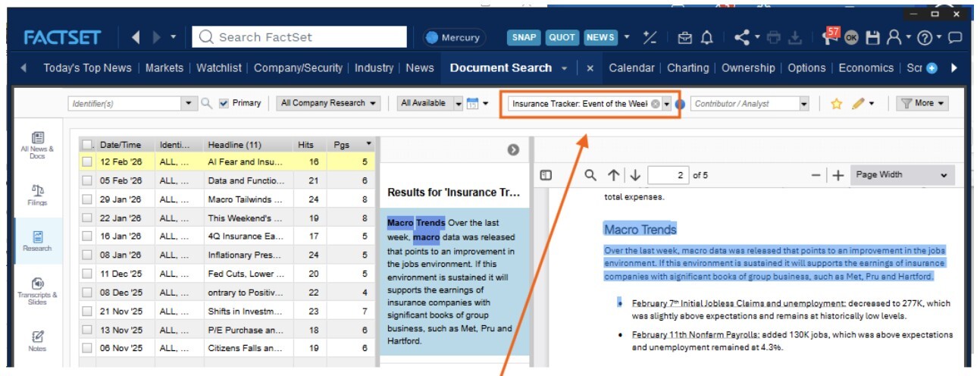Click the pencil edit icon

pos(858,104)
